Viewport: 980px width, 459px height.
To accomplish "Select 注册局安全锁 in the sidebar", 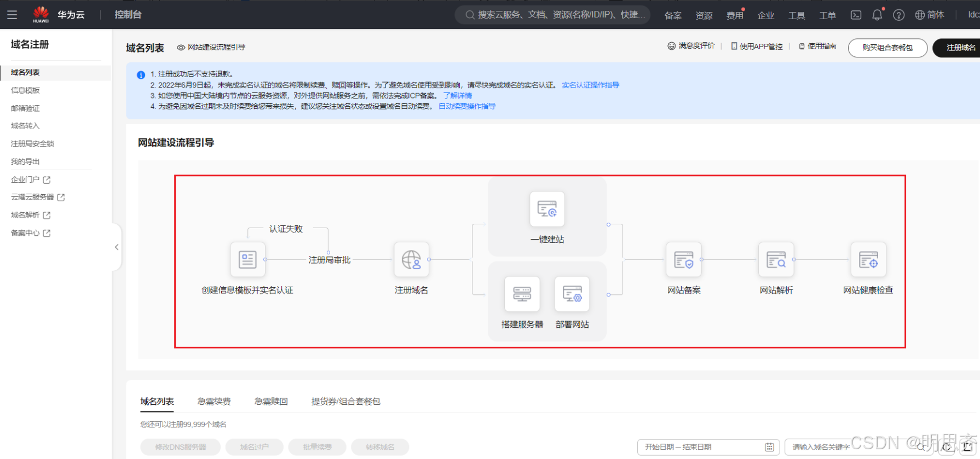I will click(x=32, y=144).
